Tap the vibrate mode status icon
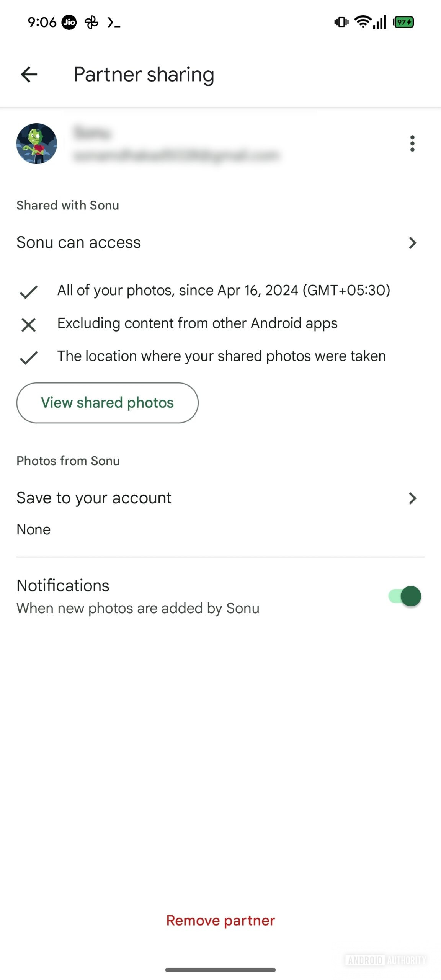 pyautogui.click(x=341, y=22)
